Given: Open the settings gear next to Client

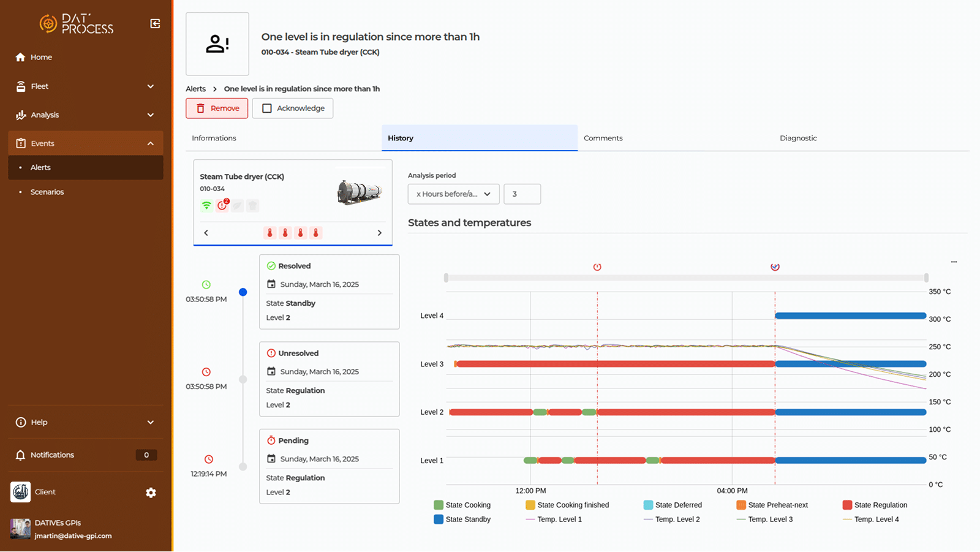Looking at the screenshot, I should point(151,493).
